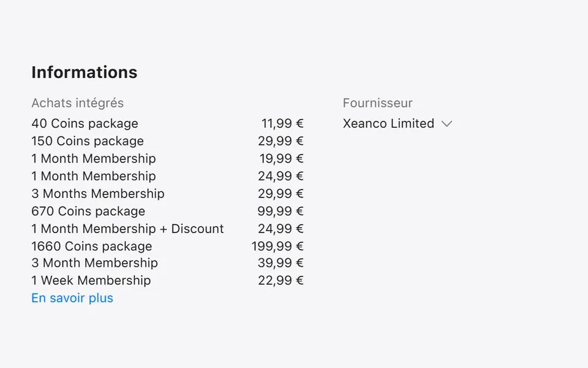Click the Xeanco Limited provider name
Image resolution: width=588 pixels, height=368 pixels.
pos(388,123)
